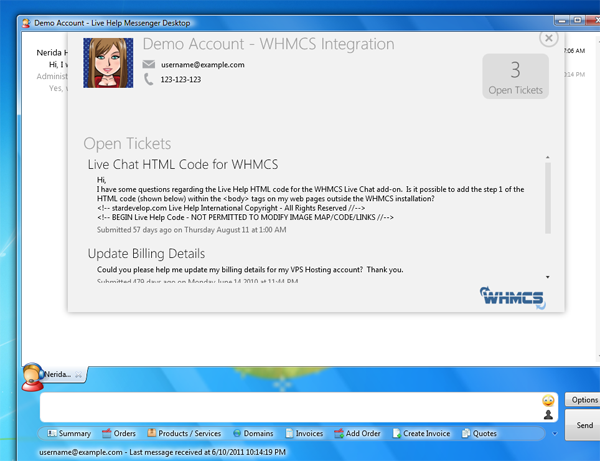Click the WHMCS logo
This screenshot has height=461, width=600.
[513, 298]
